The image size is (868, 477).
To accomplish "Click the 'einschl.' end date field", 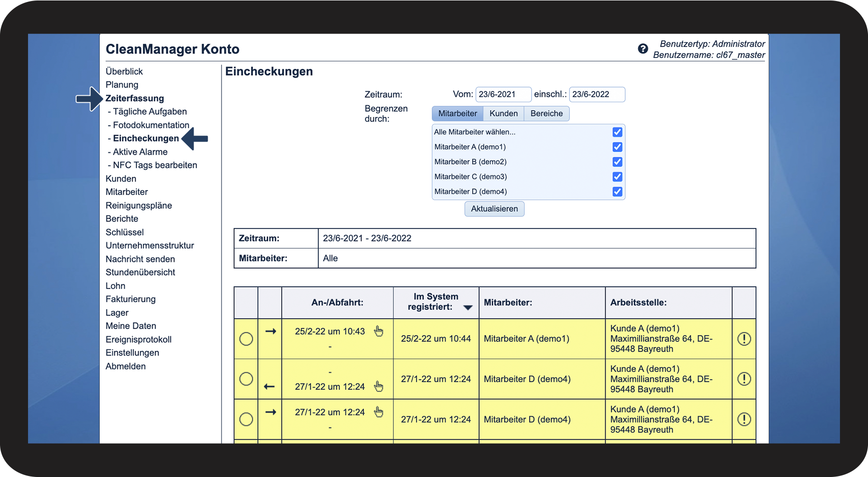I will (596, 94).
